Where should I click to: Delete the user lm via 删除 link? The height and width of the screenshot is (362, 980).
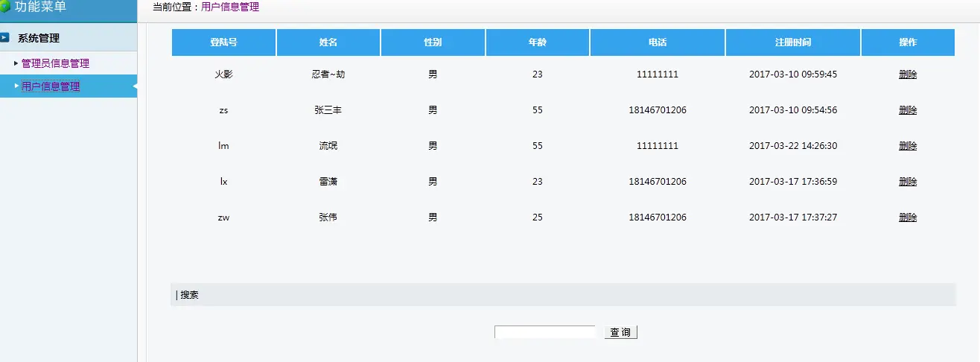pyautogui.click(x=908, y=146)
